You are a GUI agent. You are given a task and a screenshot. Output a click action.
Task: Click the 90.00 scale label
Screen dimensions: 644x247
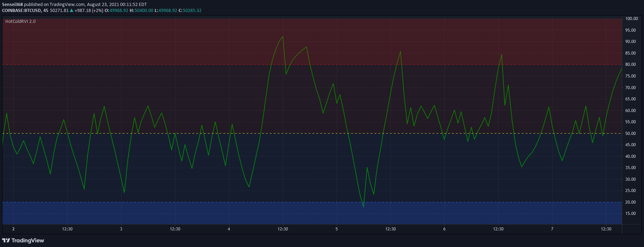631,42
